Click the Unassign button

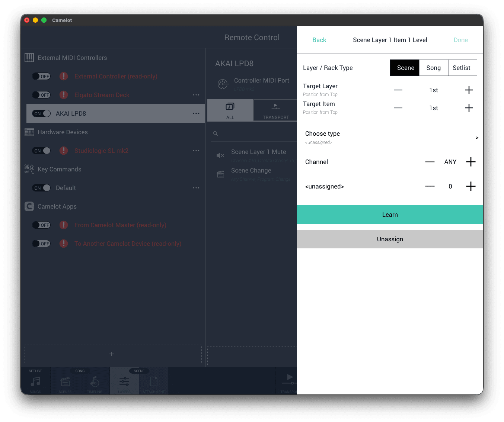click(x=390, y=239)
